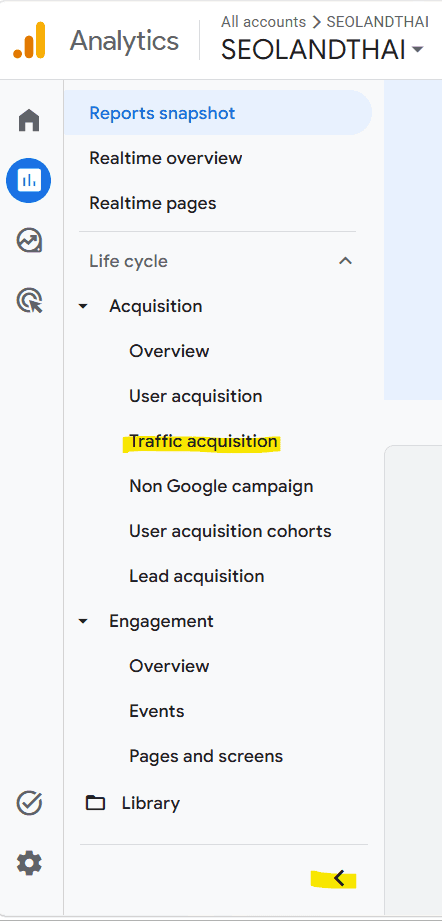Select the Reports bar chart icon
This screenshot has width=442, height=921.
click(x=29, y=180)
